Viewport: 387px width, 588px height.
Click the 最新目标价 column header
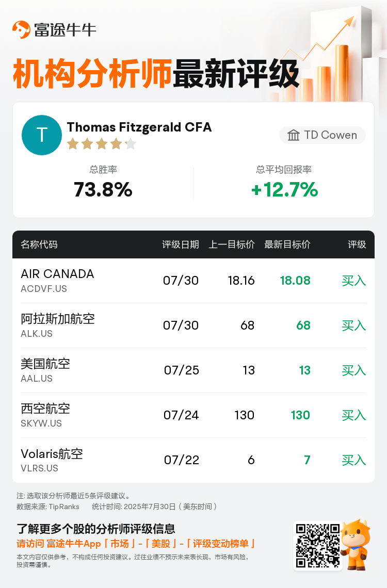click(x=287, y=244)
